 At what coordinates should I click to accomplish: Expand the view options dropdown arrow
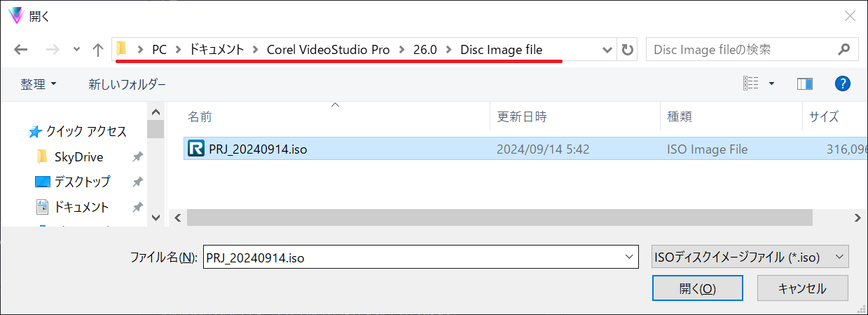click(x=771, y=84)
